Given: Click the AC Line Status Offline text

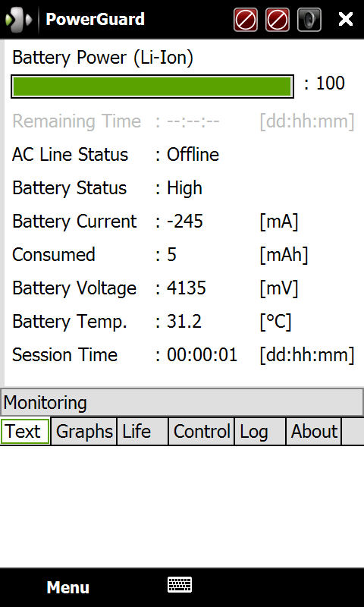Looking at the screenshot, I should click(x=193, y=155).
